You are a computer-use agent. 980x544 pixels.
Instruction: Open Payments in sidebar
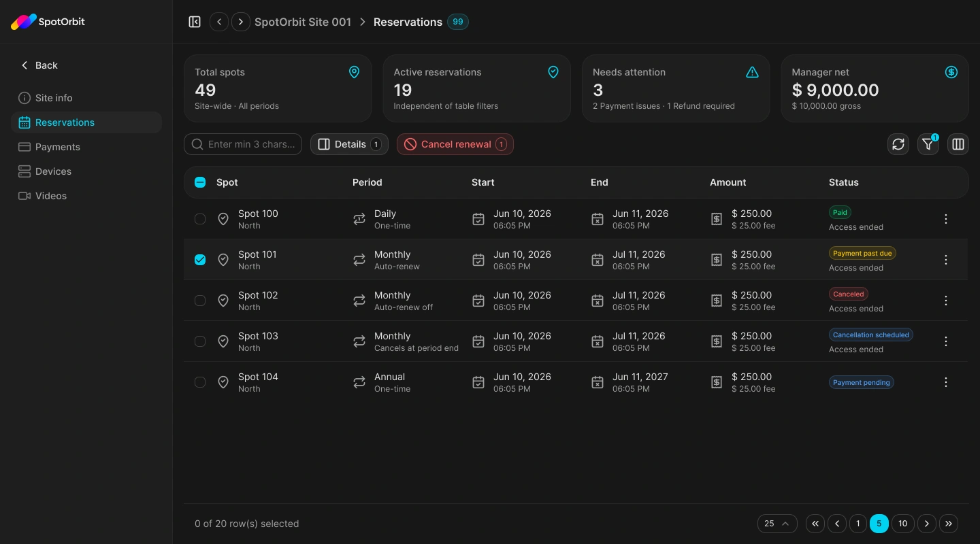[x=86, y=147]
